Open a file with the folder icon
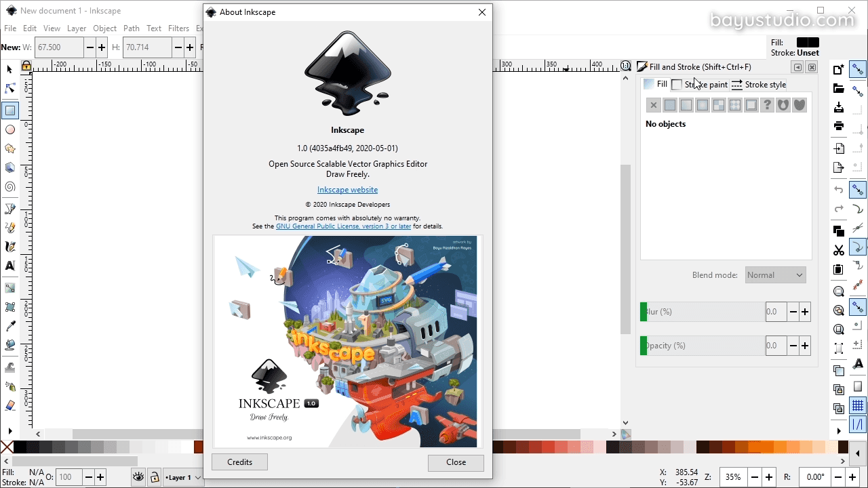 839,89
